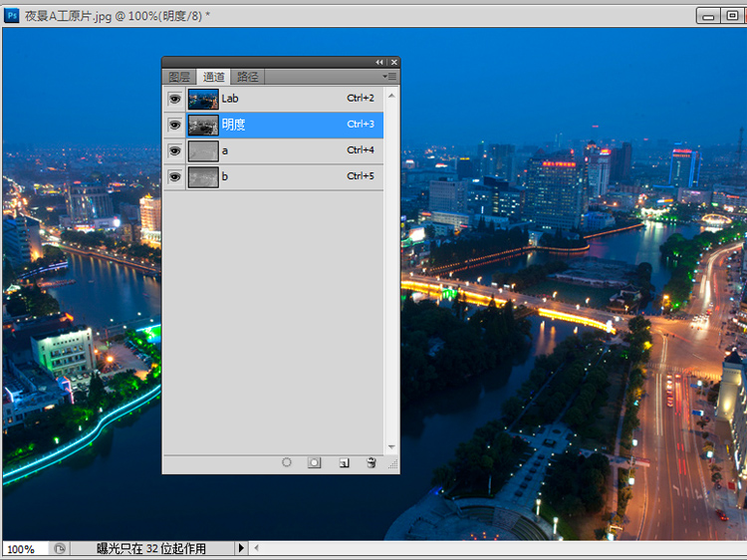Open the Channels panel flyout menu

click(390, 77)
